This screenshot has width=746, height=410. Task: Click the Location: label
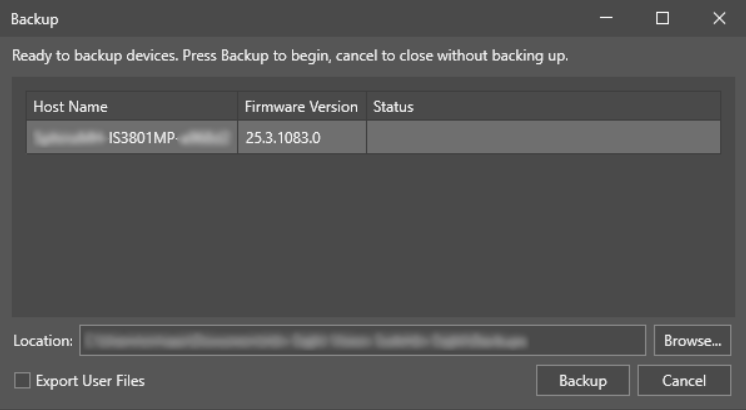[43, 341]
